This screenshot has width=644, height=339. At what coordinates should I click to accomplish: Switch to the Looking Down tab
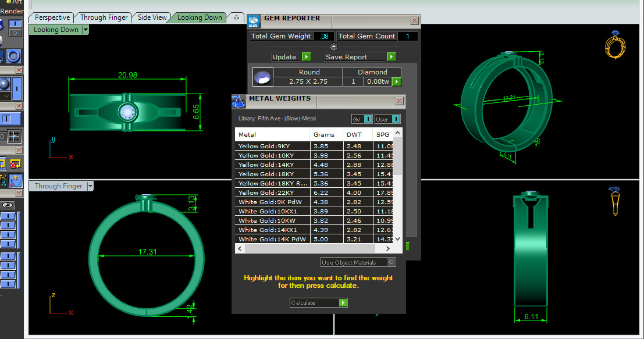(200, 17)
